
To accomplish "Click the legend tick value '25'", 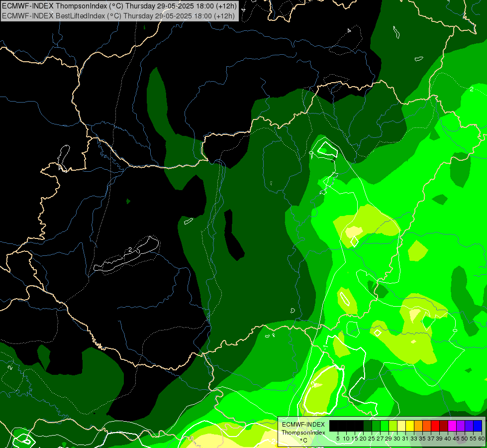I will 372,439.
